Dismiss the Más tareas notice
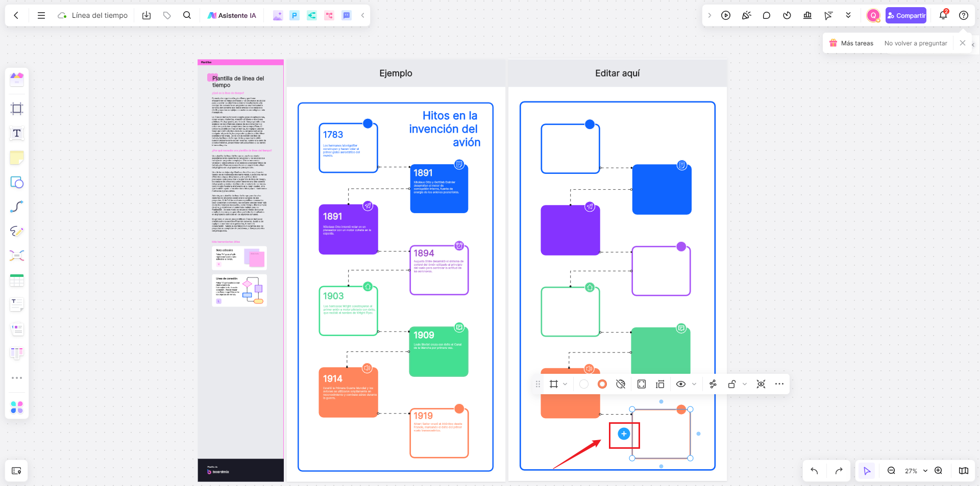The image size is (980, 486). point(963,43)
